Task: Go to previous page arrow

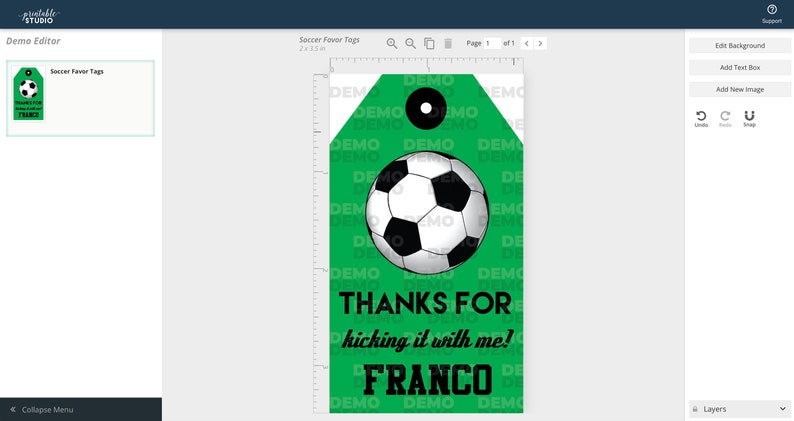Action: (527, 44)
